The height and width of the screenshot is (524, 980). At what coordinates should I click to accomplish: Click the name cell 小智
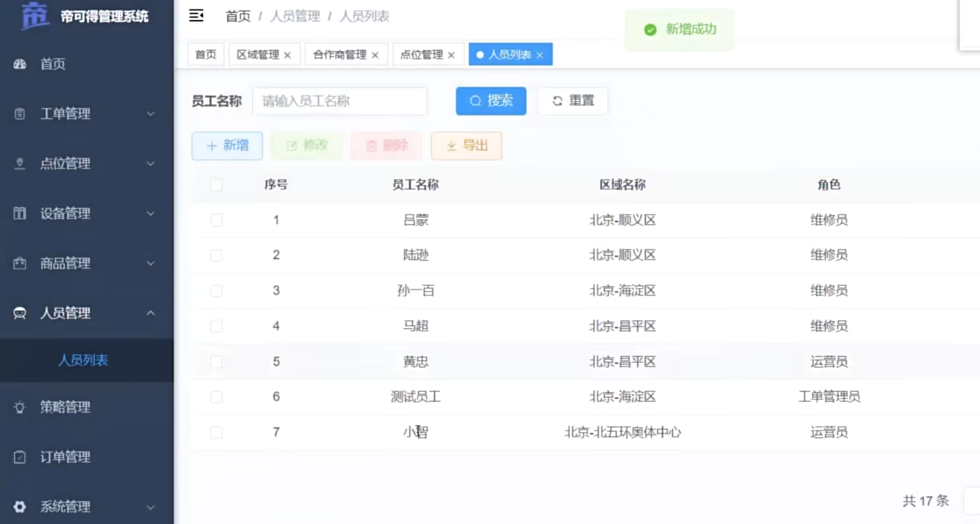416,432
